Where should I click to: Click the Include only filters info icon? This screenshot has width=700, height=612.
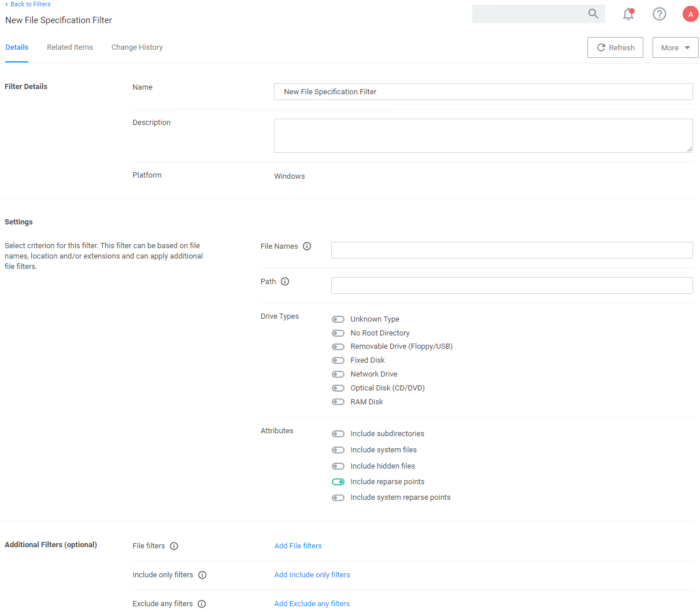[x=202, y=575]
